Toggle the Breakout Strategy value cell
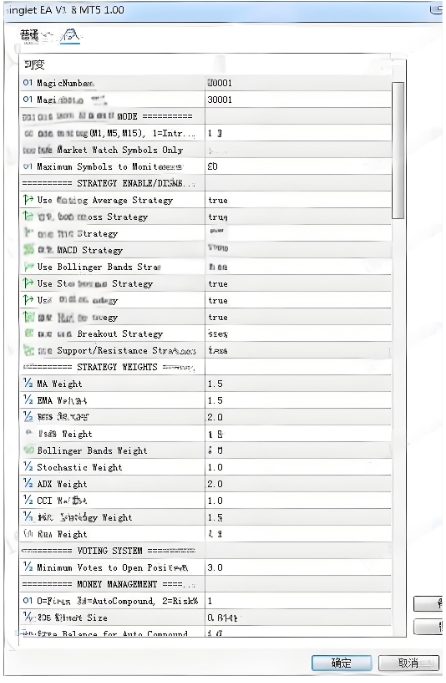 pyautogui.click(x=298, y=334)
